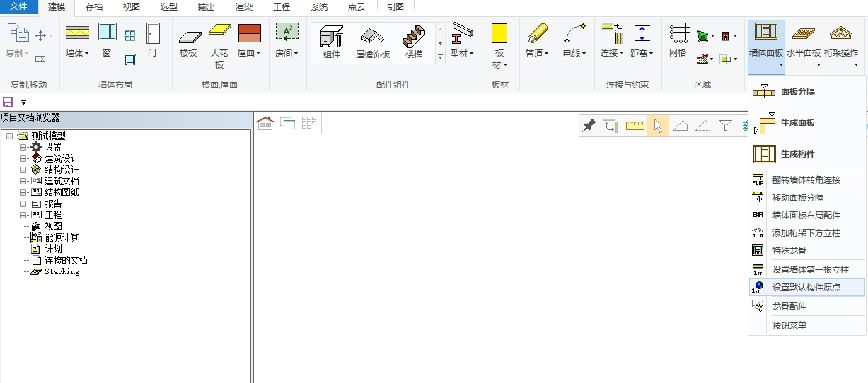Choose 面板分隔 from the dropdown menu

pos(807,91)
